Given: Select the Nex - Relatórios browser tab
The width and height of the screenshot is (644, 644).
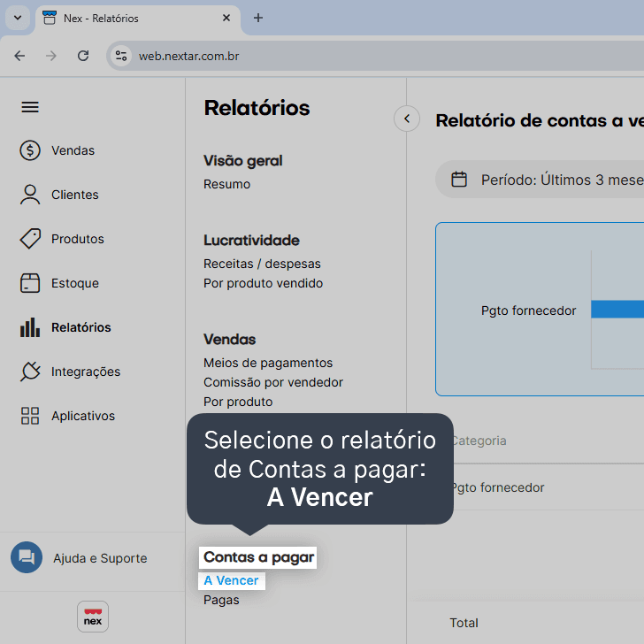Looking at the screenshot, I should (138, 19).
